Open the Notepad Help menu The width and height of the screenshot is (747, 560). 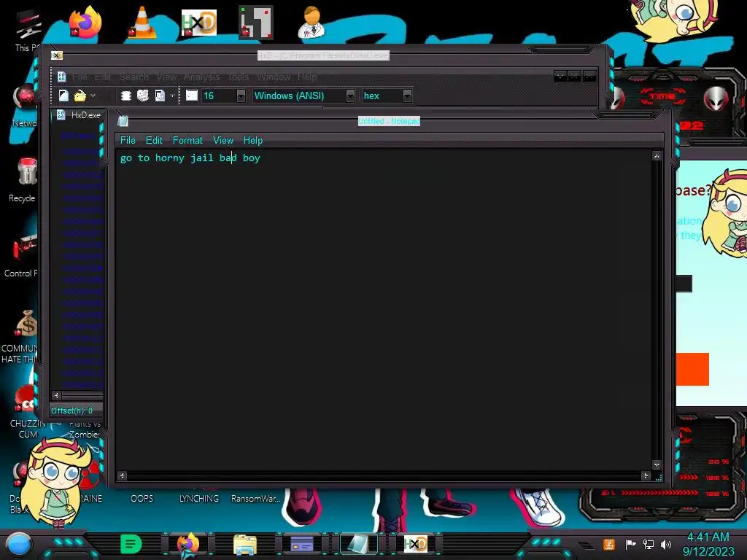[x=253, y=141]
